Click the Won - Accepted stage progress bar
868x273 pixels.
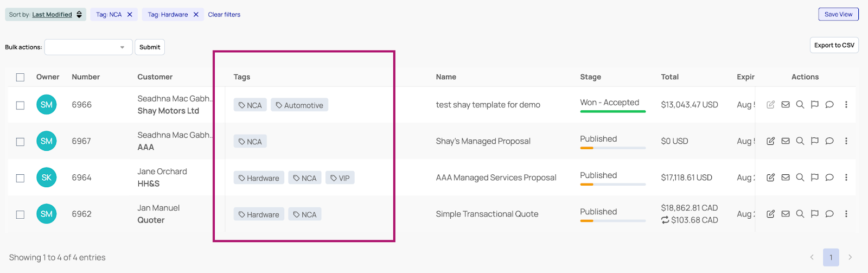point(612,111)
